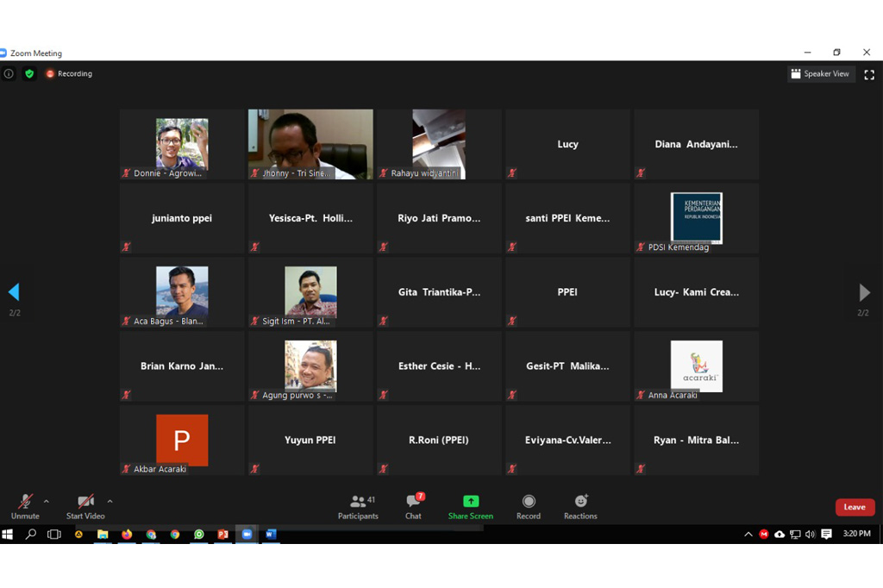Click the Yesisca-Pt. Holli... participant tile
Screen dimensions: 883x588
point(310,218)
